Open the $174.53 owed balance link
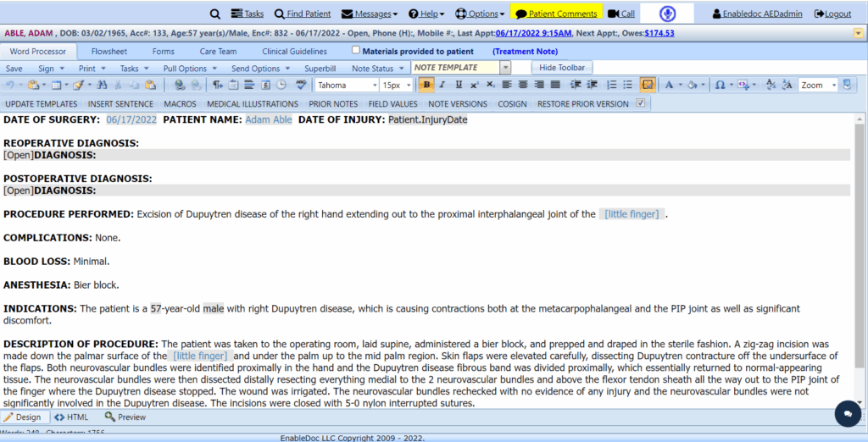The width and height of the screenshot is (868, 442). (659, 33)
